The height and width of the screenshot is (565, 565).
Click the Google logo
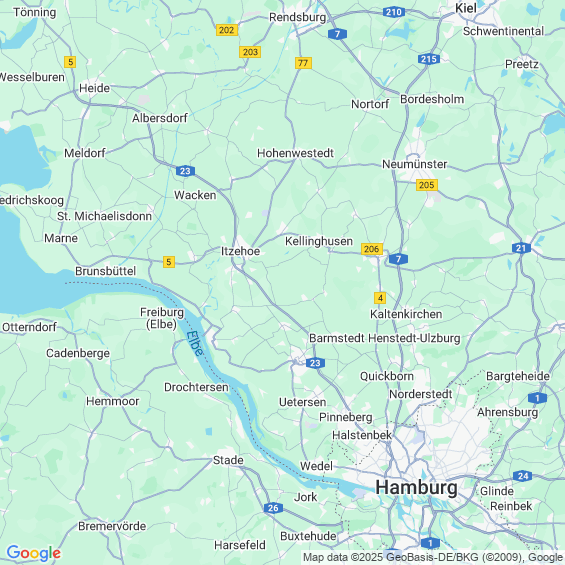pos(34,553)
